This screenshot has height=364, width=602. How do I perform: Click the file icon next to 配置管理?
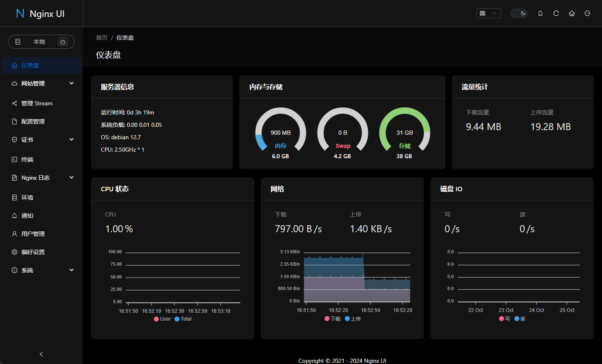coord(14,121)
